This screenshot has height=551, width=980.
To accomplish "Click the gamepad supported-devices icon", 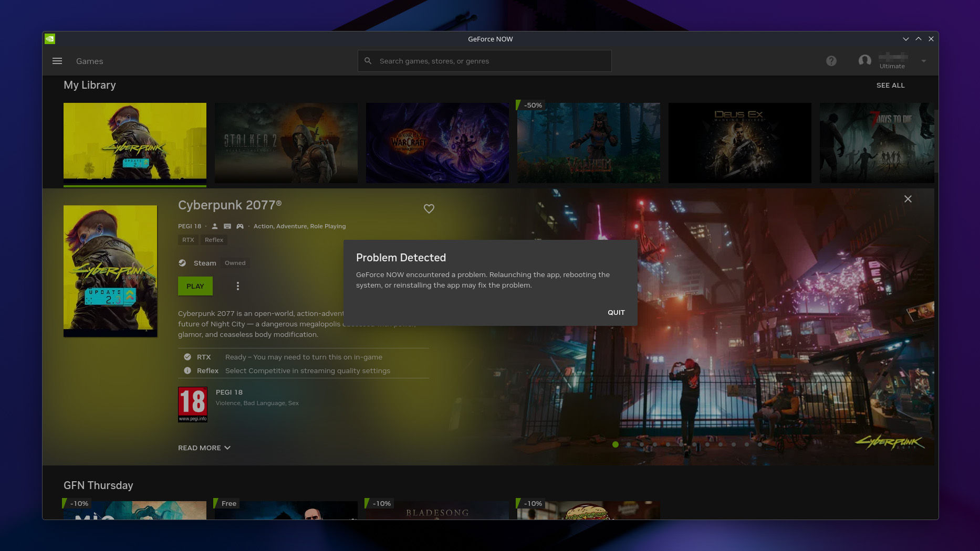I will coord(240,226).
